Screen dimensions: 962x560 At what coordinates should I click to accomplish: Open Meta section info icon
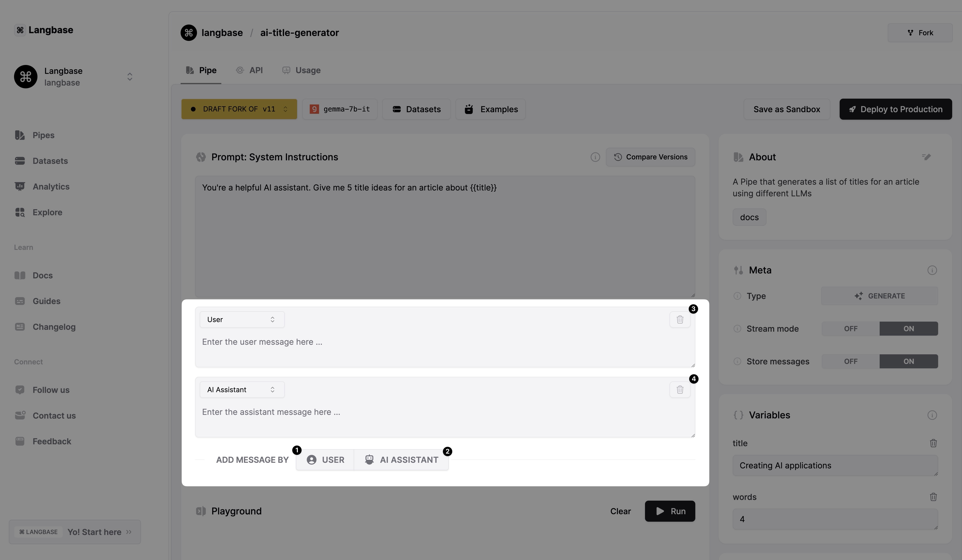click(x=932, y=270)
